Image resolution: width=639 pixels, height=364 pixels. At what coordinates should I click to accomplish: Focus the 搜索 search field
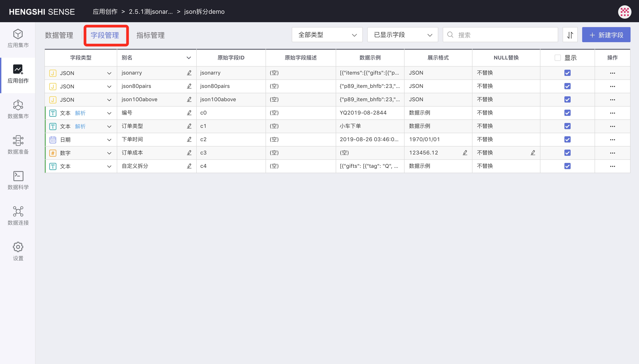pos(500,35)
